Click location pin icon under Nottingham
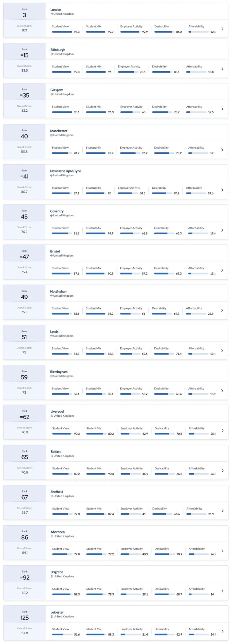Screen dimensions: 231x644 coord(51,296)
